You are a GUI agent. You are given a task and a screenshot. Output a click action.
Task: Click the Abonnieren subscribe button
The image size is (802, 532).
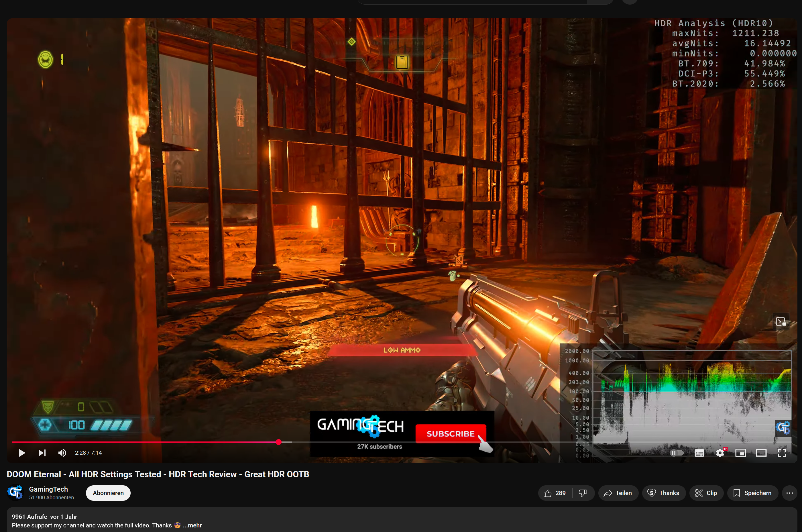pos(108,493)
